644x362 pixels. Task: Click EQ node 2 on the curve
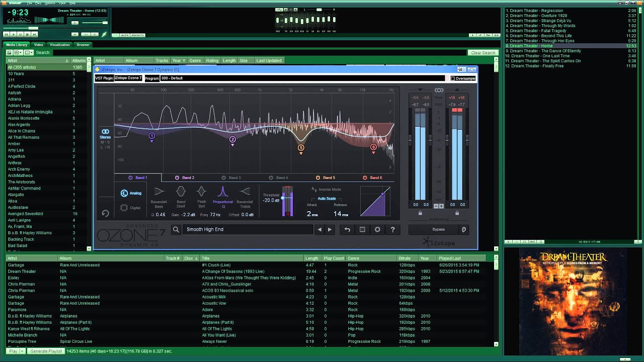232,139
